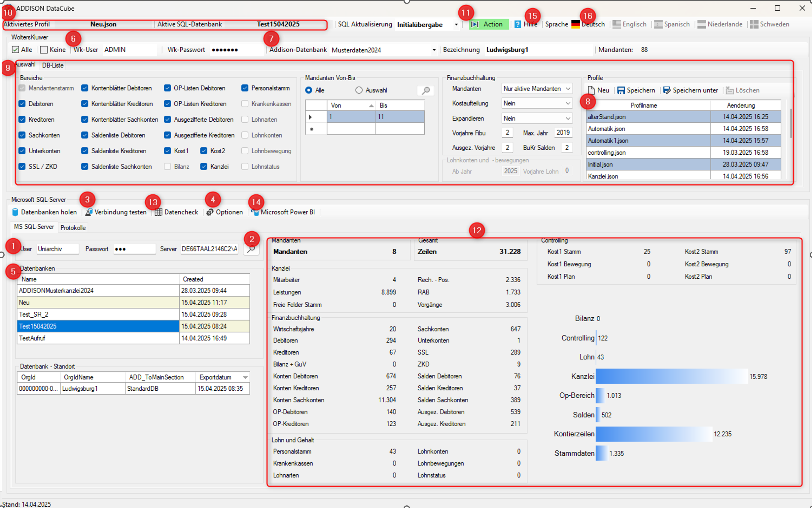Select database Test_SR_2 row

133,314
